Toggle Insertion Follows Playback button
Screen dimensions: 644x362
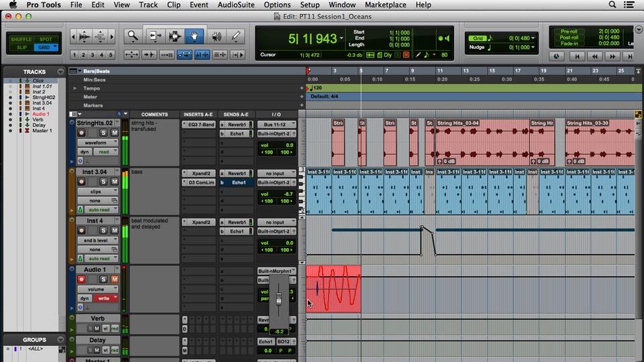click(237, 54)
